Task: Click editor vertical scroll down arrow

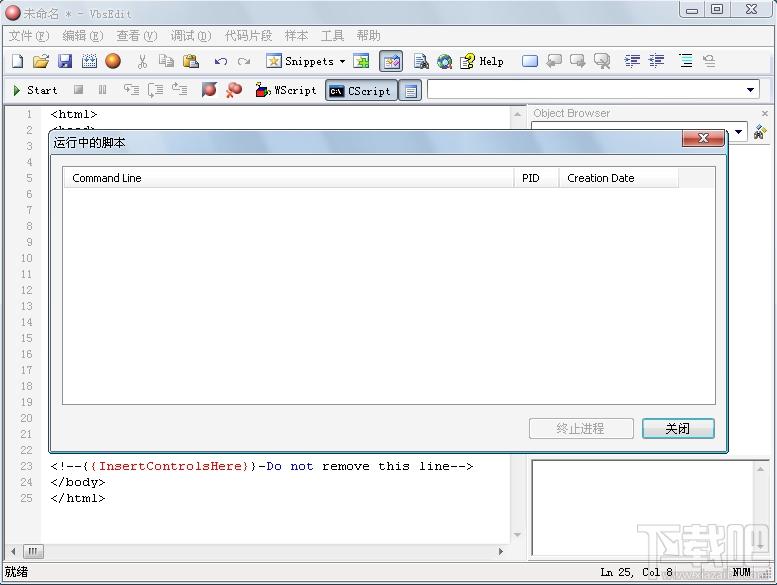Action: tap(517, 534)
